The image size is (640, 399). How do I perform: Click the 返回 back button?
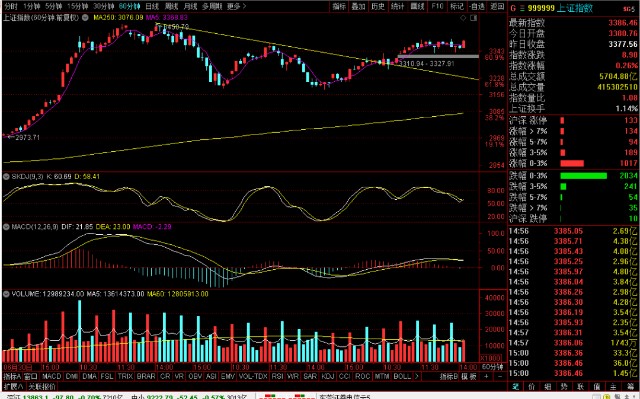click(x=497, y=6)
